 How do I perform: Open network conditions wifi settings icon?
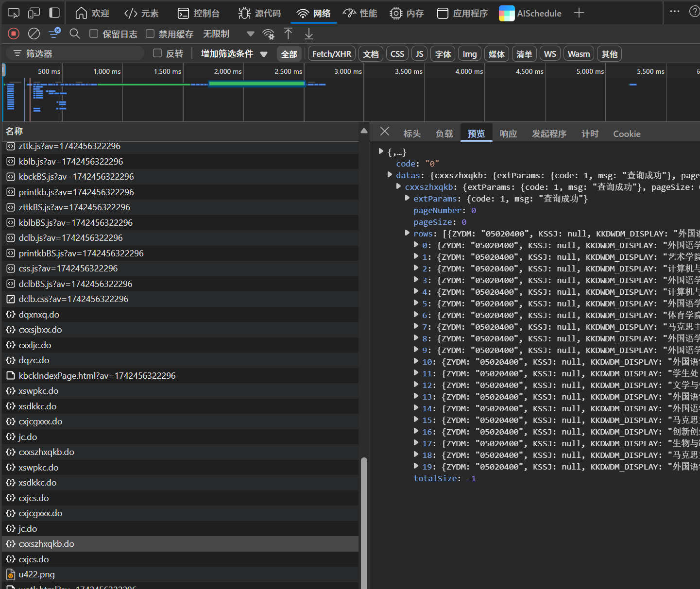pos(268,34)
